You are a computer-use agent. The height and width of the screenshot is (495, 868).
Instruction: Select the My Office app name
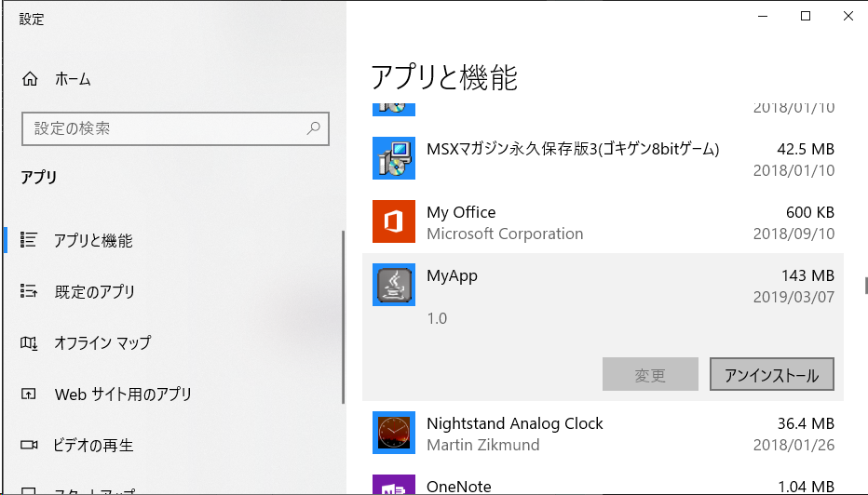(461, 212)
